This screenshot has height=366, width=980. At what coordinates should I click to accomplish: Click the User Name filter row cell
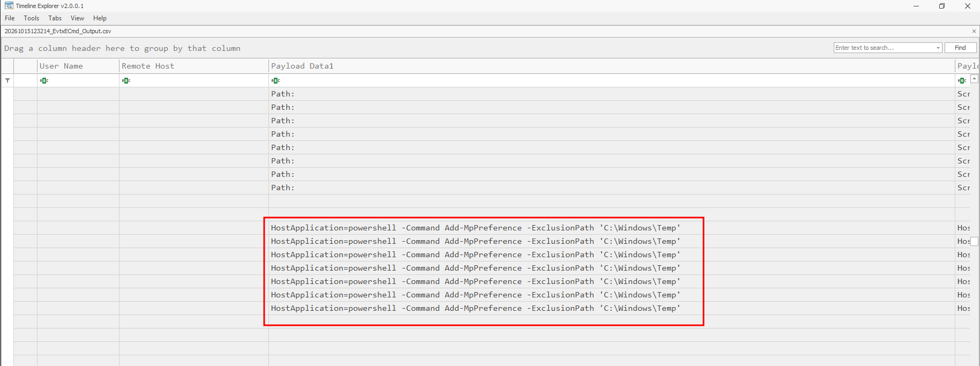[78, 80]
